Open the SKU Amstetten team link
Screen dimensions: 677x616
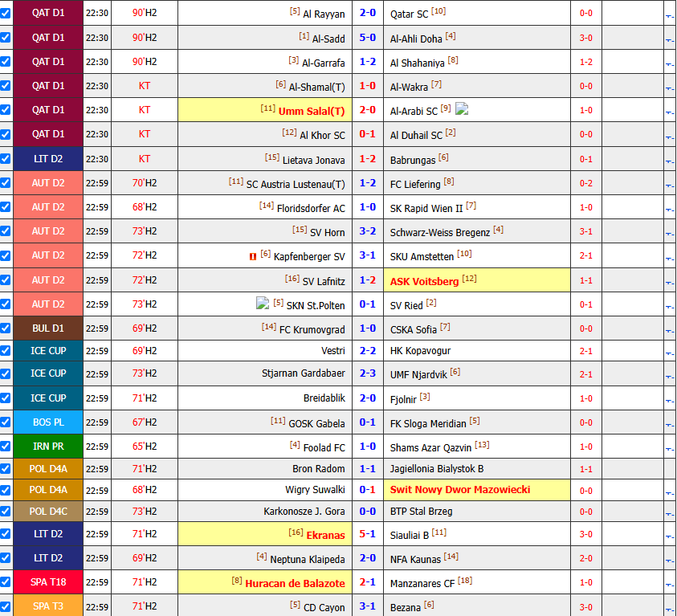422,257
